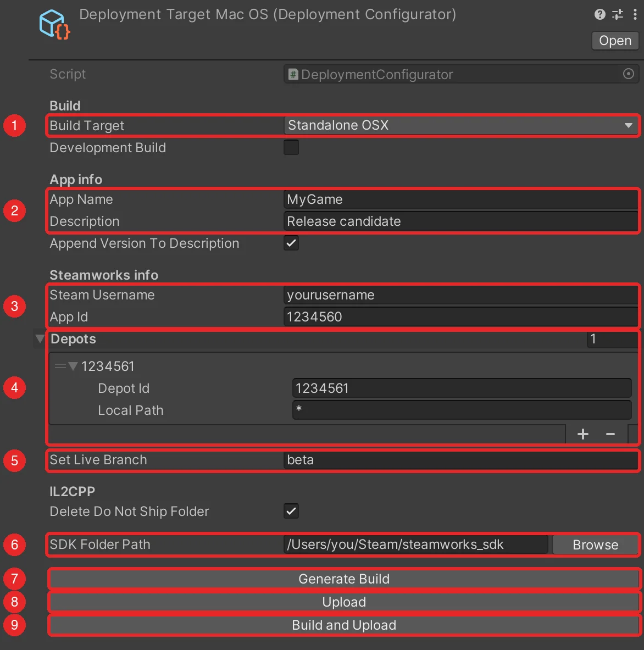Click the Build Target label

(x=87, y=126)
